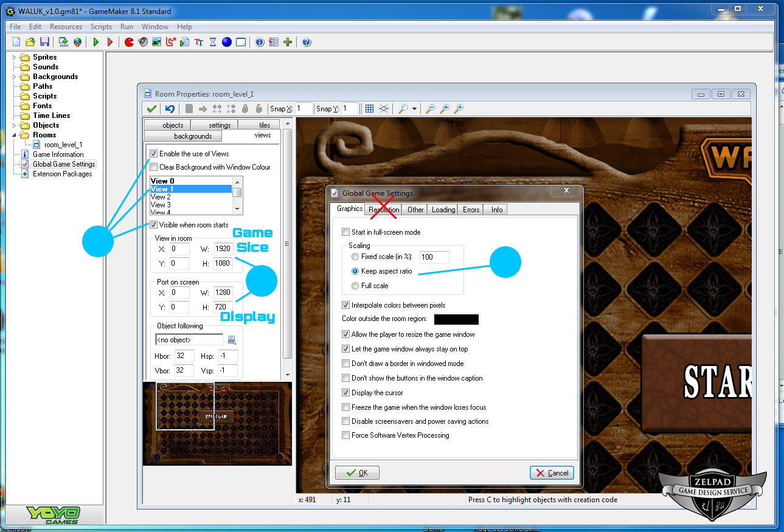This screenshot has width=784, height=532.
Task: Enable Start in full-screen mode
Action: click(x=346, y=232)
